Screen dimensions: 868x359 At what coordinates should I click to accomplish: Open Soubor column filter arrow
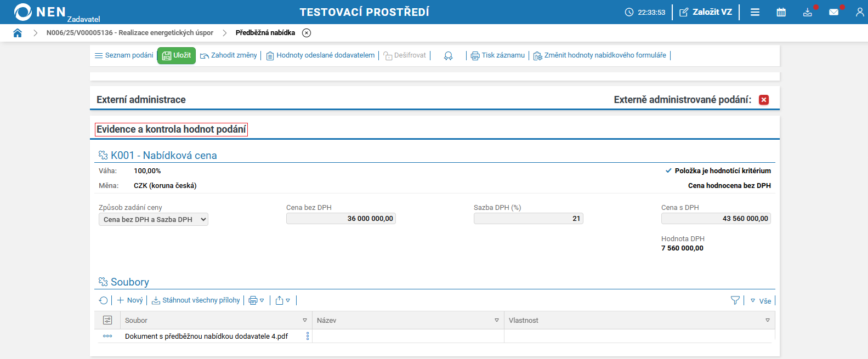pos(305,320)
